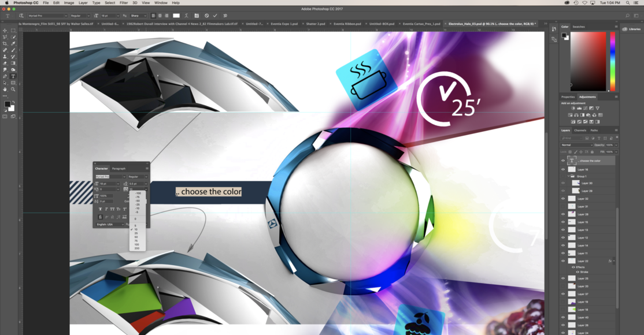Select the Eyedropper tool
The height and width of the screenshot is (335, 644).
click(13, 43)
